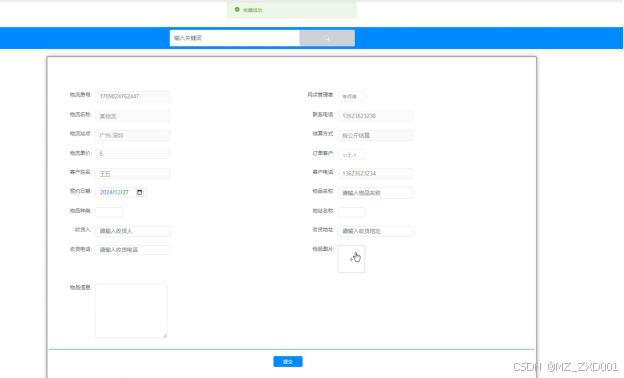Click inside the 物品信息 text area

[131, 311]
